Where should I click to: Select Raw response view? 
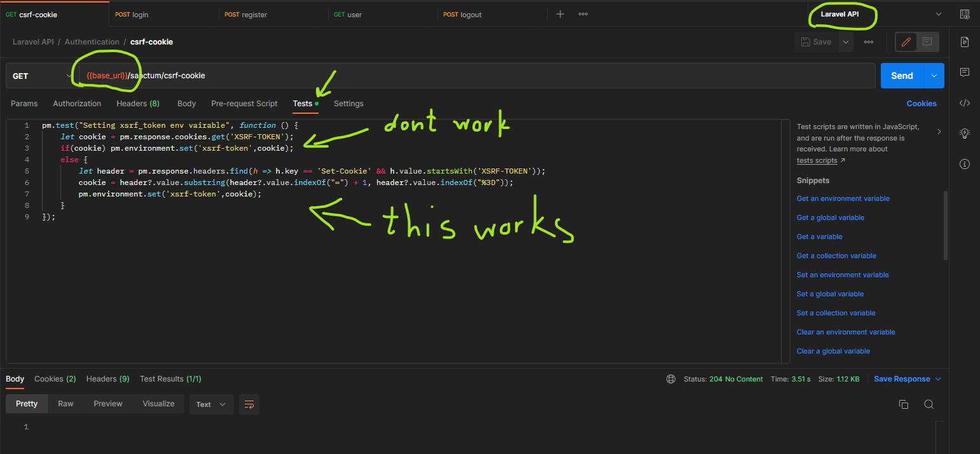tap(66, 404)
